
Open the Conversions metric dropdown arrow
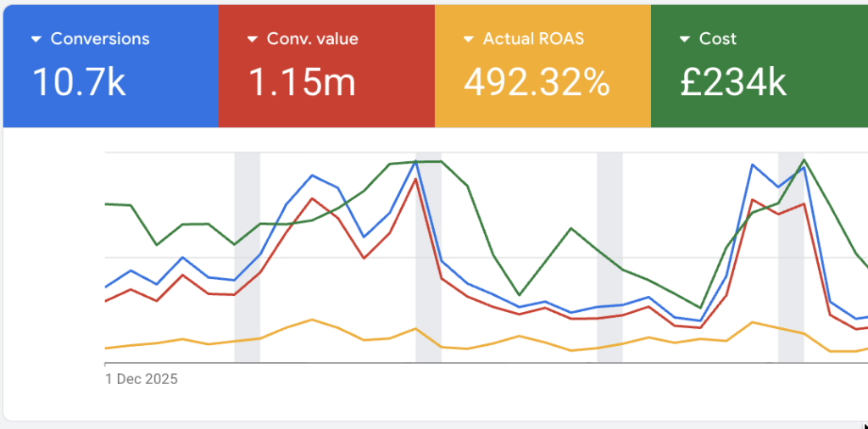click(36, 39)
